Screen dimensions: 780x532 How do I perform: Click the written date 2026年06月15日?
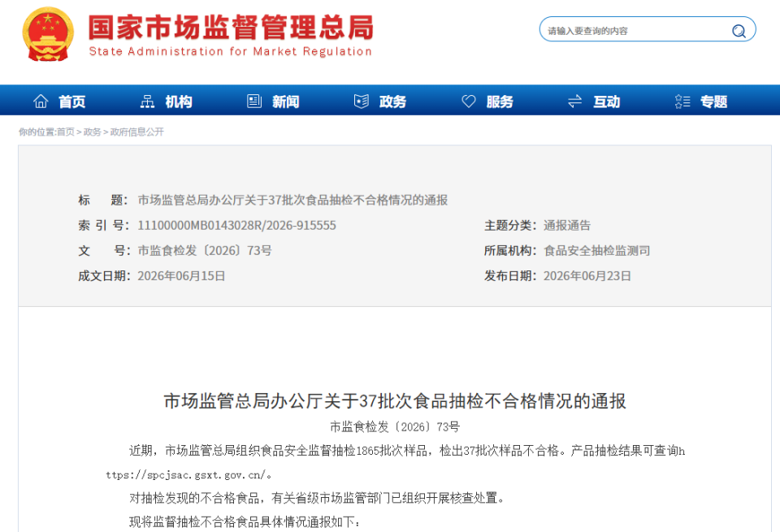pyautogui.click(x=181, y=276)
